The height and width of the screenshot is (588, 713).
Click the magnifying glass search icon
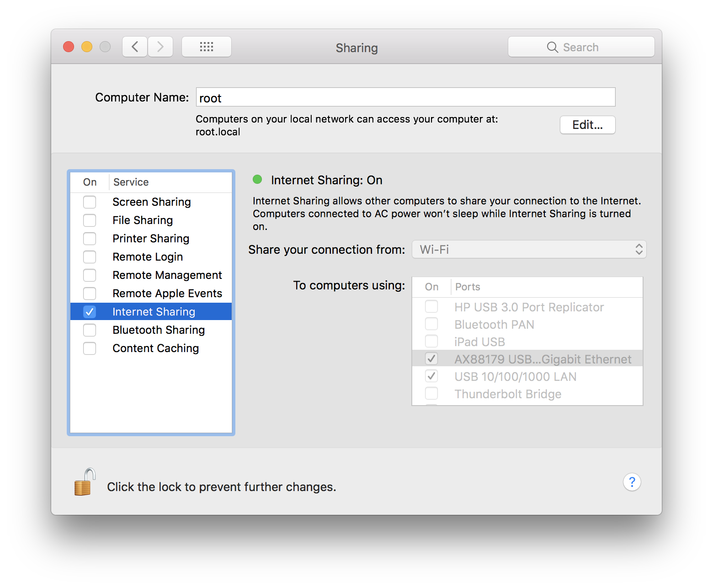coord(552,47)
